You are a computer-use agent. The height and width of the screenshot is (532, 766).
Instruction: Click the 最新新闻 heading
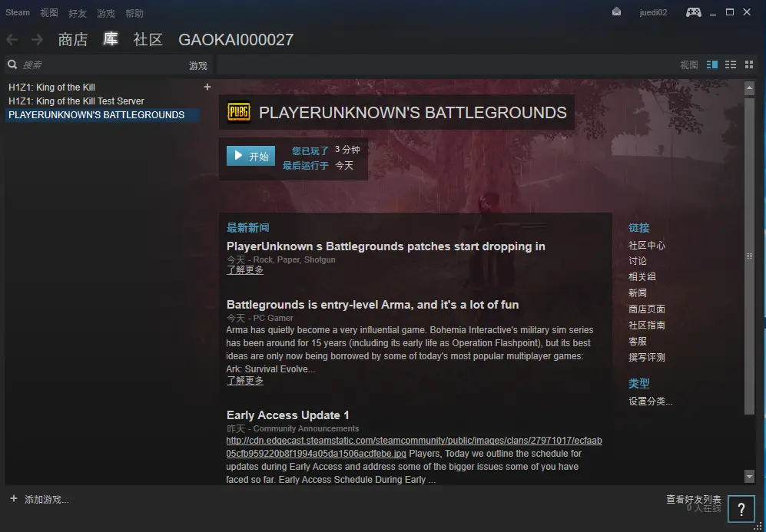click(247, 228)
